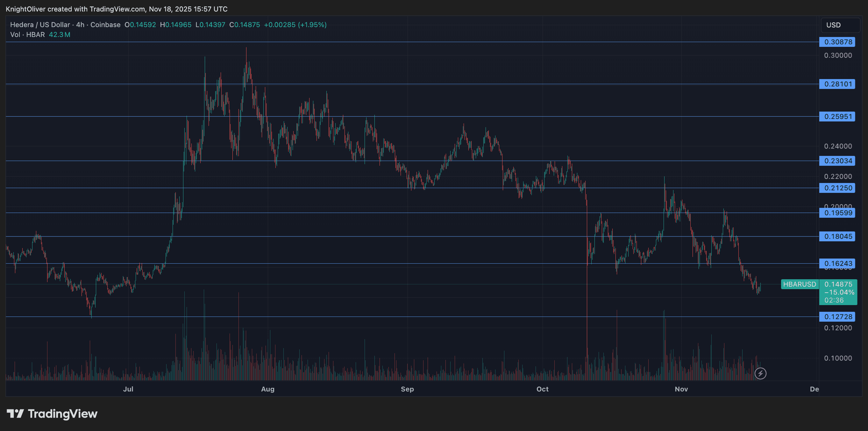Open the USD currency selector

coord(840,25)
